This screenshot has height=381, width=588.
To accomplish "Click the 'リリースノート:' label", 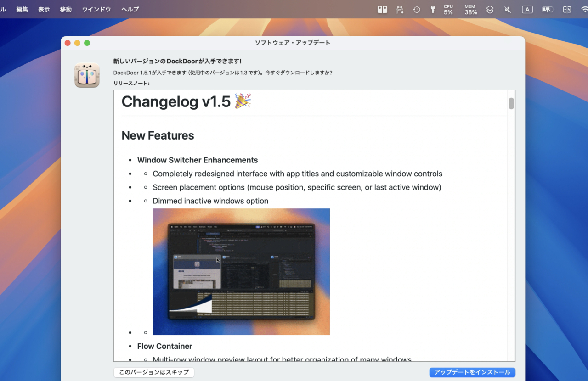I will point(131,83).
